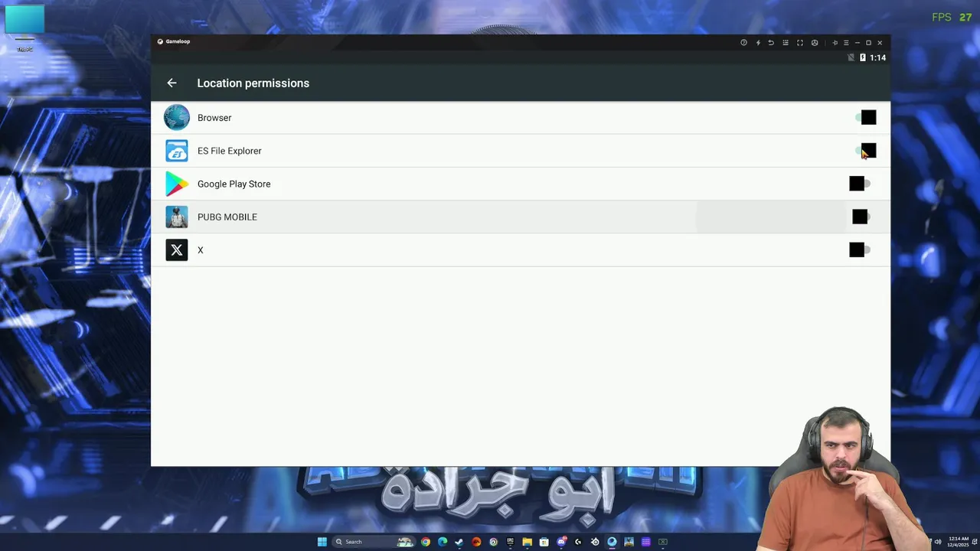This screenshot has width=980, height=551.
Task: Click the PUBG MOBILE app icon
Action: pyautogui.click(x=177, y=217)
